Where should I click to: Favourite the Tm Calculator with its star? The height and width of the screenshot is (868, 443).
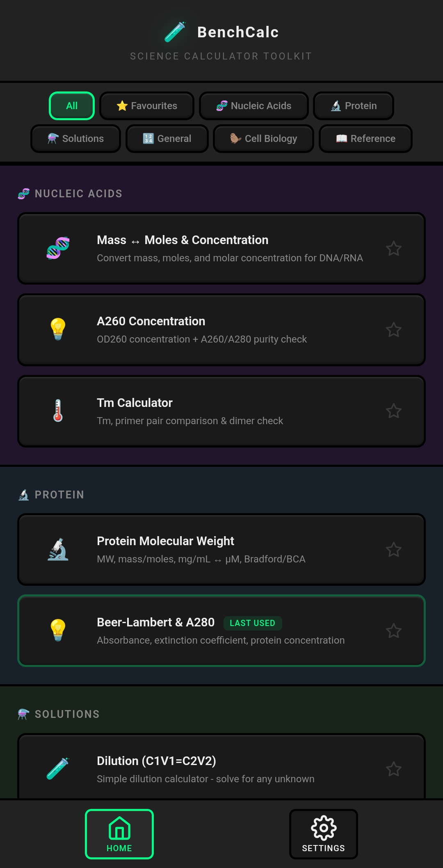[x=394, y=410]
